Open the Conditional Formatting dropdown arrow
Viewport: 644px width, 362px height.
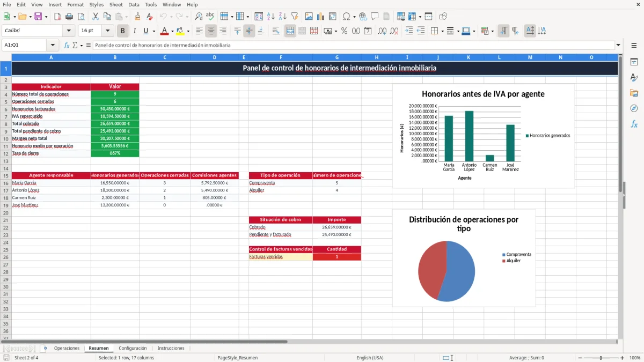493,31
